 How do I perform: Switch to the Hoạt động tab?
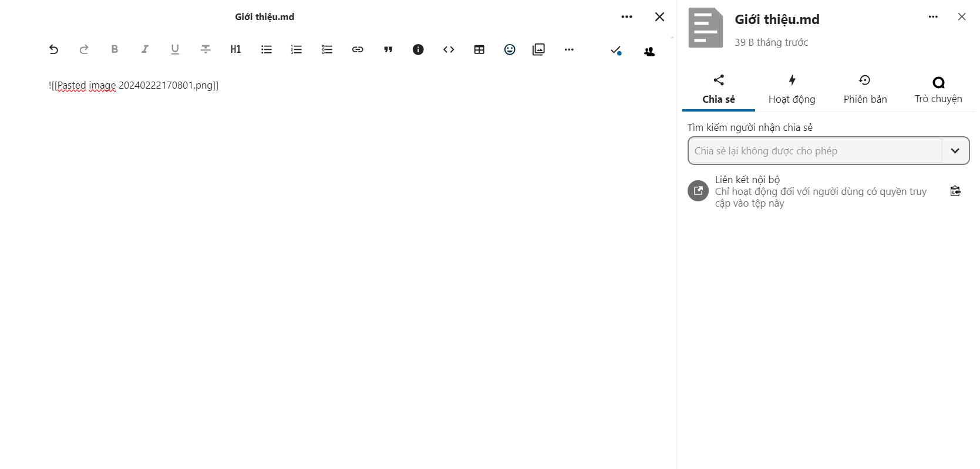tap(792, 90)
